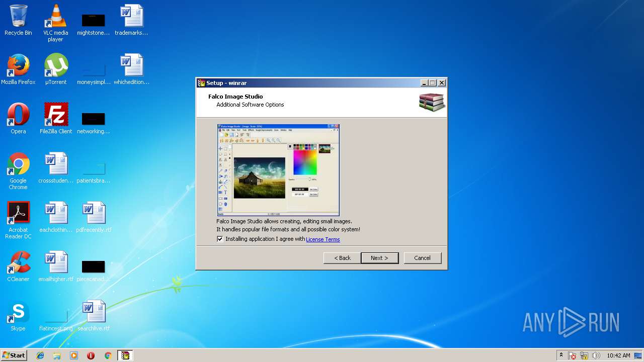Select the emailhigher.rtf file icon

(x=56, y=266)
